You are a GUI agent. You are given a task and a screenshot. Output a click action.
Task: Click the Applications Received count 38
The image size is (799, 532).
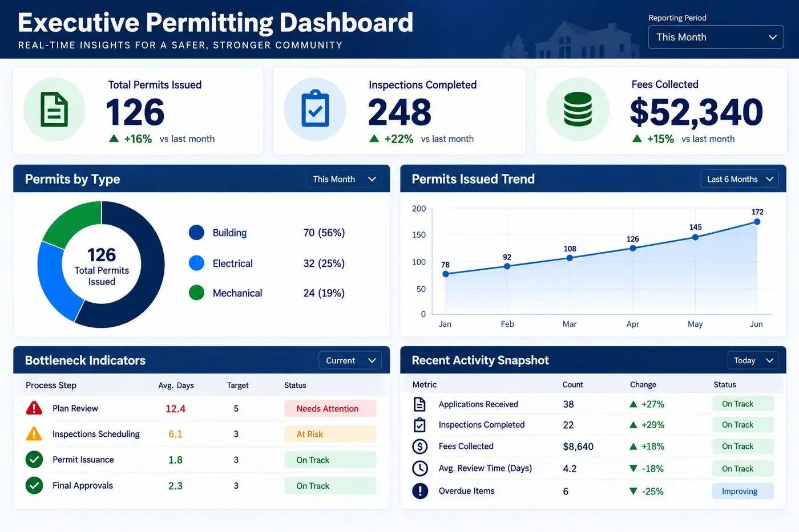568,404
